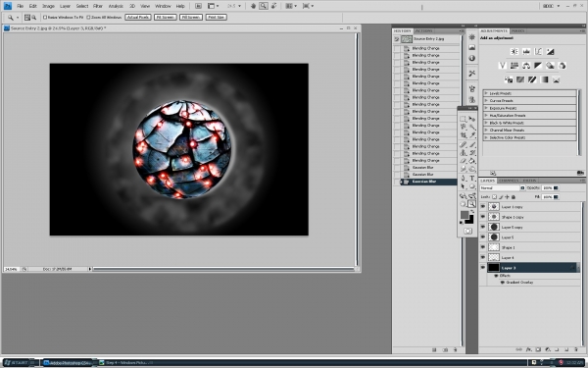Expand the Hue/Saturation Presets list
Image resolution: width=588 pixels, height=368 pixels.
tap(486, 115)
